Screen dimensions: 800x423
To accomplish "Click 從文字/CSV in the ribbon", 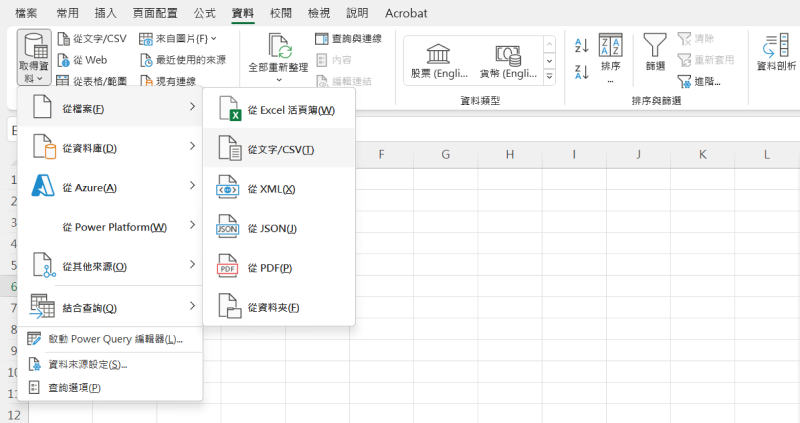I will 92,39.
